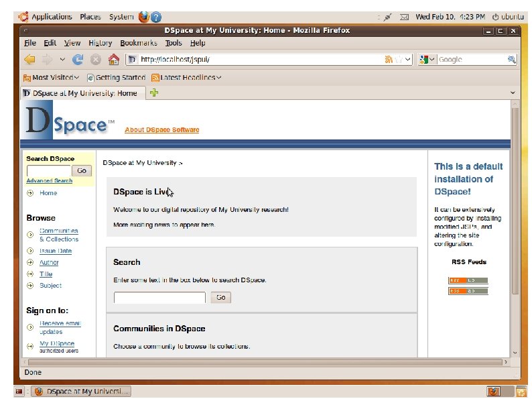
Task: Open the System menu in the top panel
Action: [121, 17]
